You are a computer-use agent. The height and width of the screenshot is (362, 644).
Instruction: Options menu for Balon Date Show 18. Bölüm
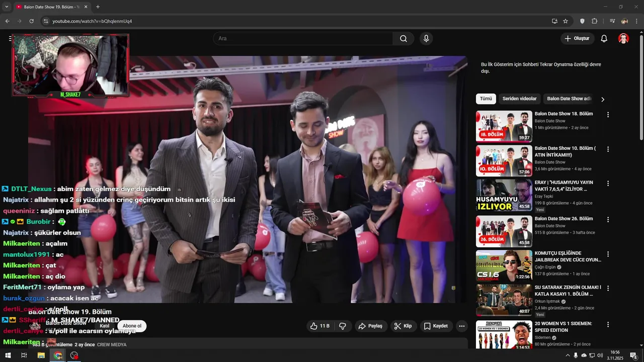(x=608, y=115)
